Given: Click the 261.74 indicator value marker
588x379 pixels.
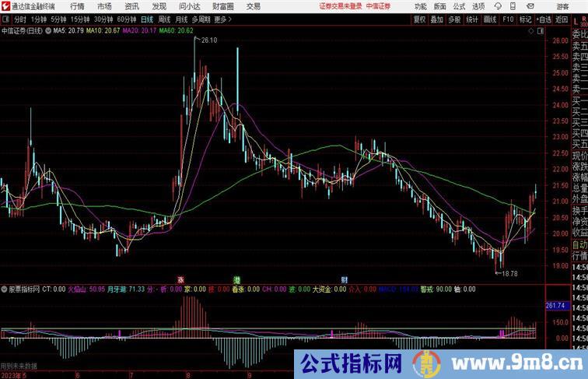Looking at the screenshot, I should [x=557, y=307].
